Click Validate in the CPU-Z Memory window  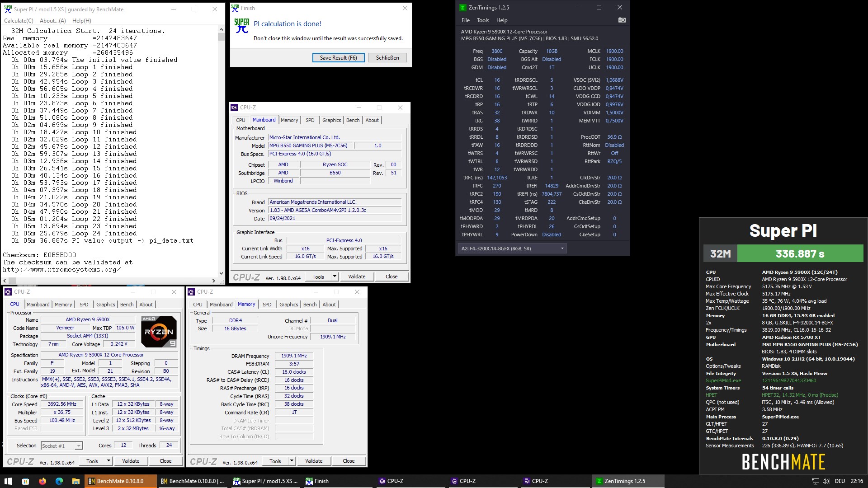point(314,461)
